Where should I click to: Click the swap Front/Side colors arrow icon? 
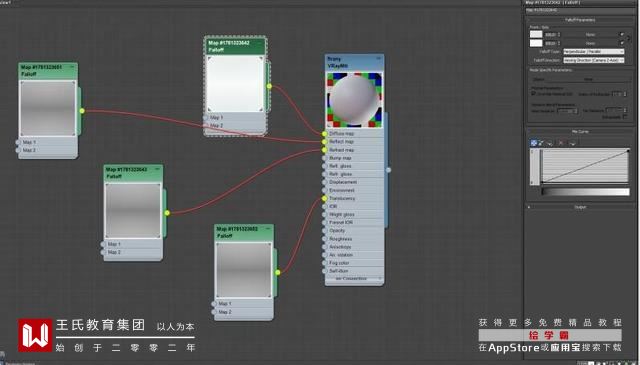point(629,38)
